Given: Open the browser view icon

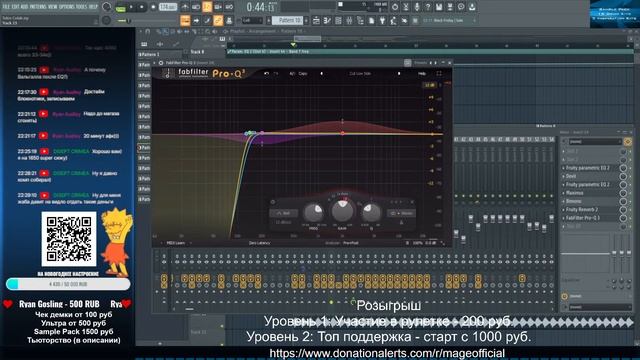Looking at the screenshot, I should coord(360,20).
